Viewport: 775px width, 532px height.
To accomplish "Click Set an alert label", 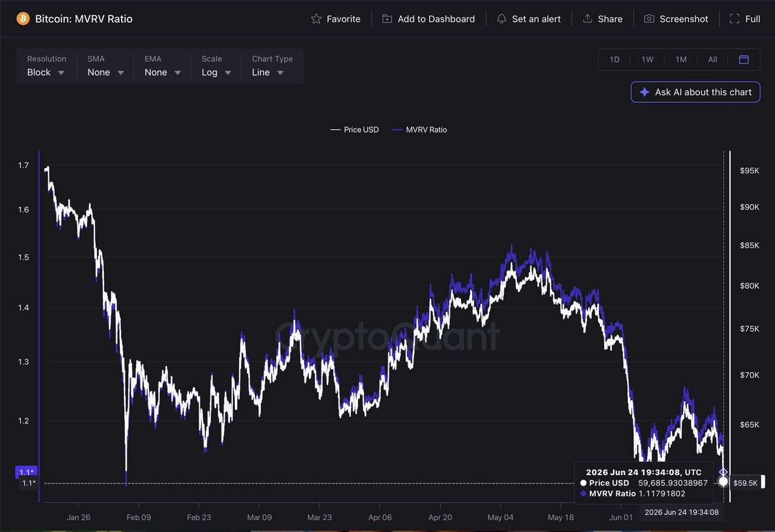I will point(536,19).
